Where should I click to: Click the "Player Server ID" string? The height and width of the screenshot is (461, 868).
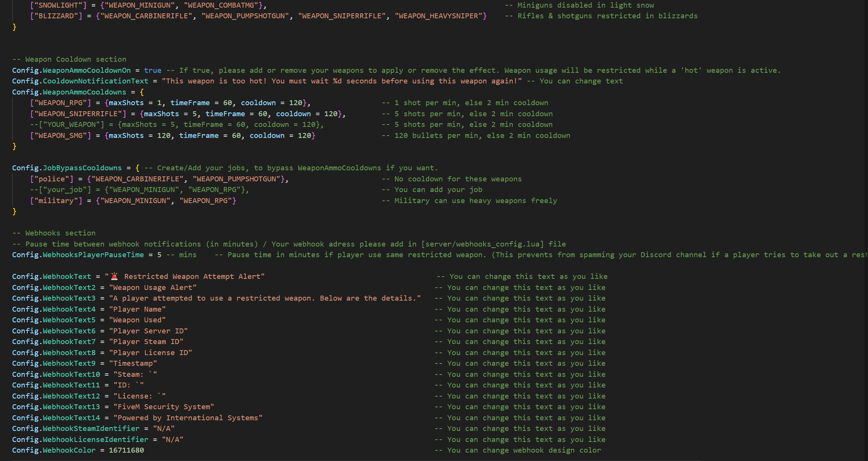(x=148, y=331)
